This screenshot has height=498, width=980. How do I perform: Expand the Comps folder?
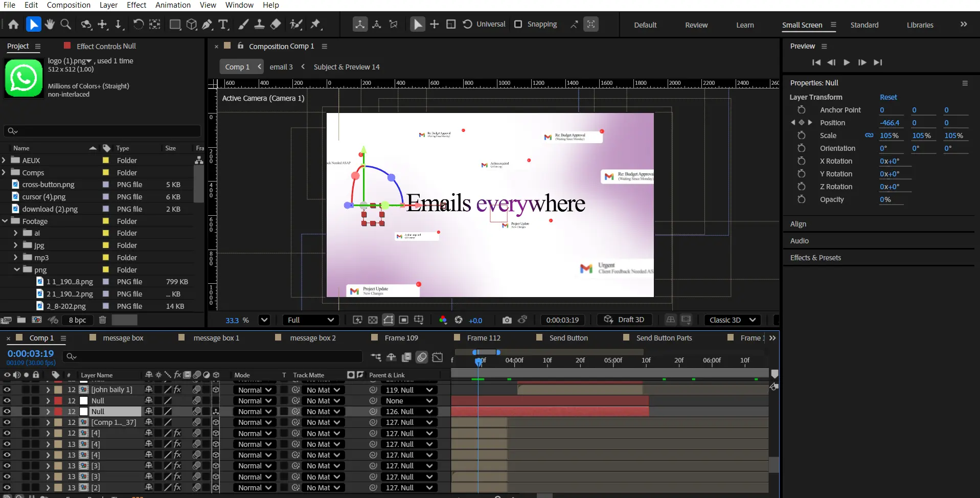4,172
